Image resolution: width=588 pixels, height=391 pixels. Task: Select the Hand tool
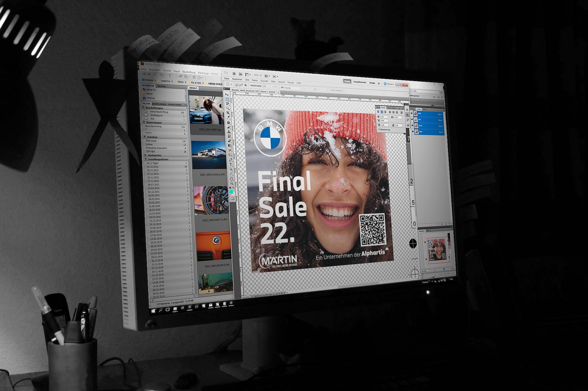231,179
